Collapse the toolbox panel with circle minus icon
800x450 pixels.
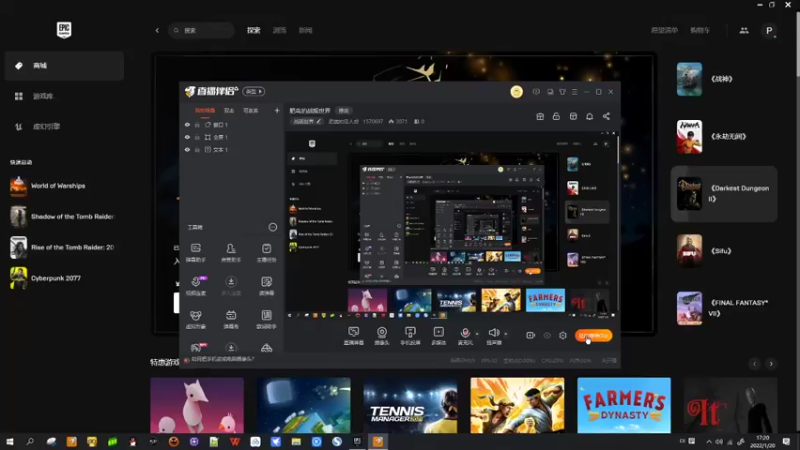pos(273,227)
